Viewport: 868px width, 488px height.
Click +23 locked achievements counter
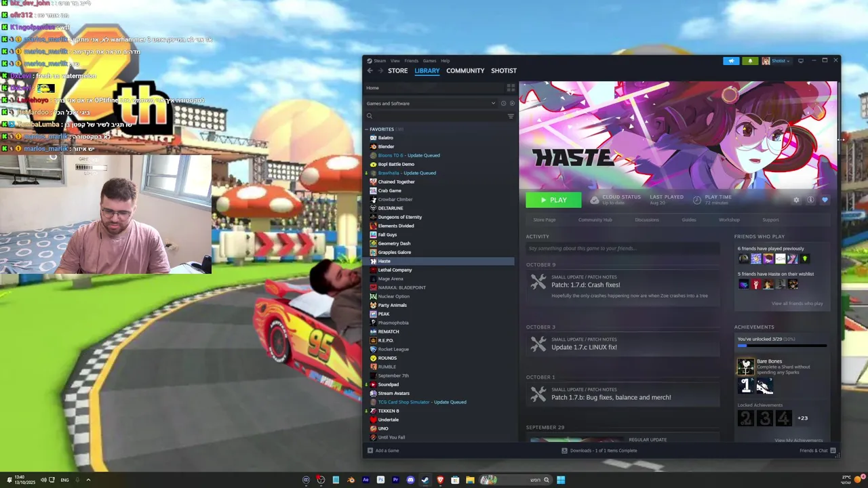pyautogui.click(x=802, y=418)
